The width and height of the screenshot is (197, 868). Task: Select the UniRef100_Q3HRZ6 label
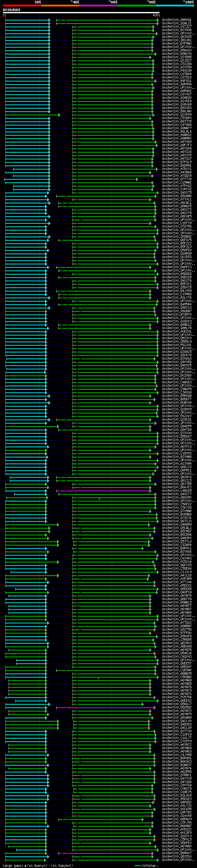pos(177,98)
